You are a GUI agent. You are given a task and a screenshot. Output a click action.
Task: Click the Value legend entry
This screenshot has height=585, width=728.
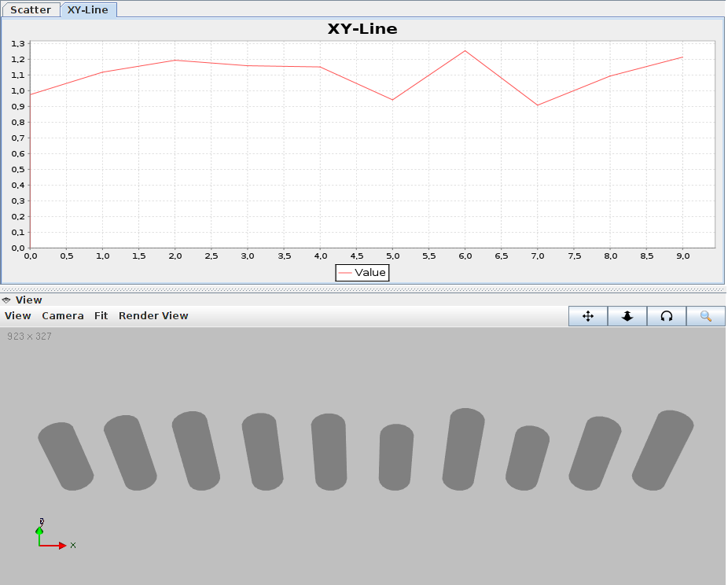(362, 273)
